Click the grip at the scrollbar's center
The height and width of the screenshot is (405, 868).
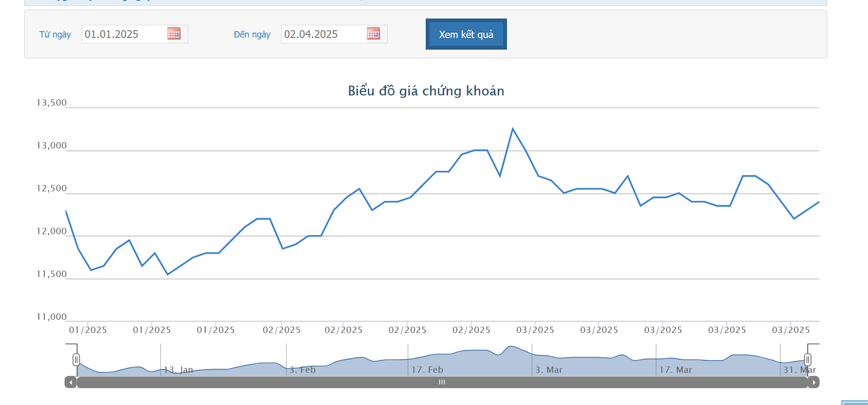coord(442,383)
